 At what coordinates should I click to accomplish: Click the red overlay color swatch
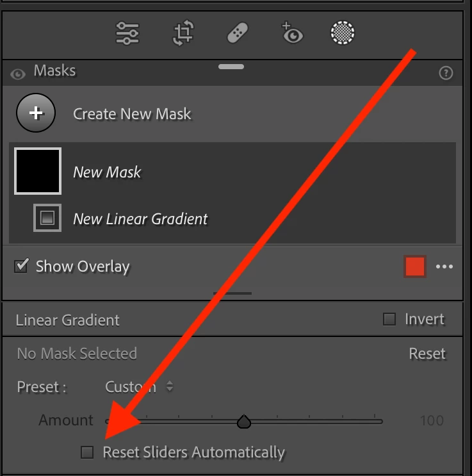coord(415,267)
